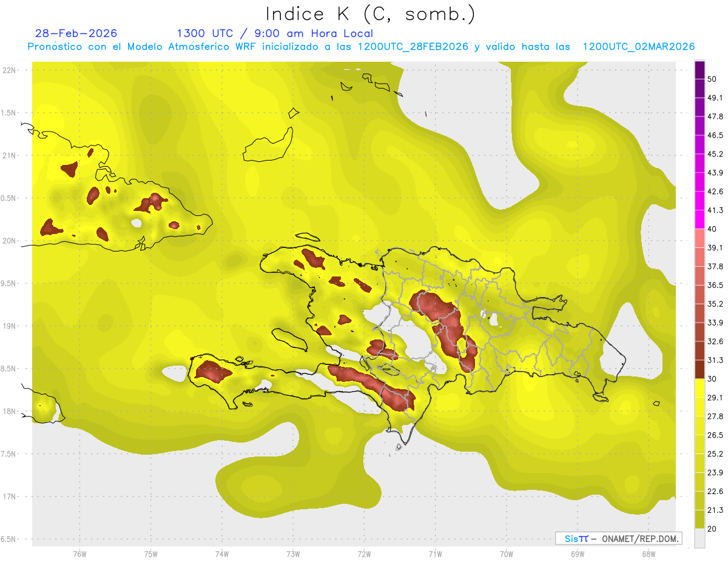Viewport: 728px width, 562px height.
Task: Click the "36.5" color scale value
Action: click(716, 285)
